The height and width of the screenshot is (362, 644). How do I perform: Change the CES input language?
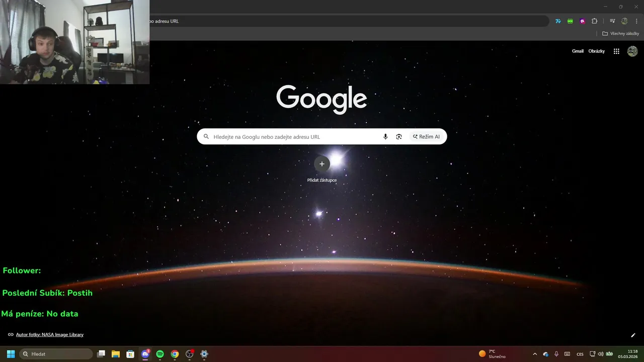(x=580, y=354)
